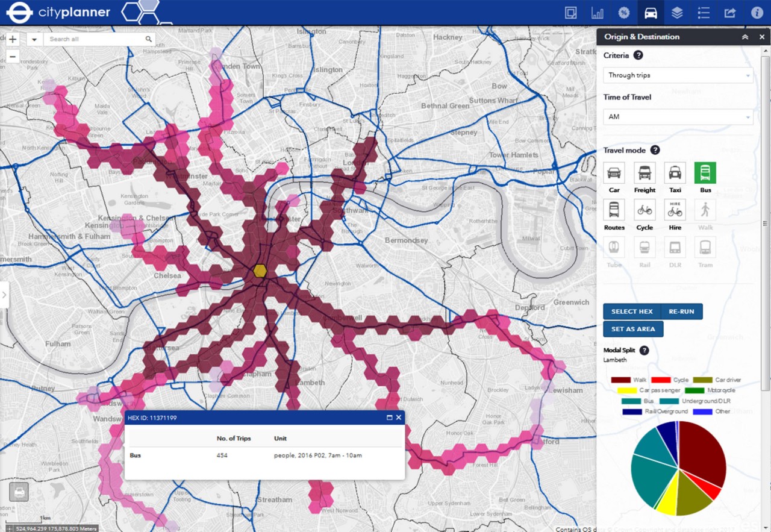This screenshot has height=532, width=771.
Task: Expand the left side panel arrow
Action: 4,295
